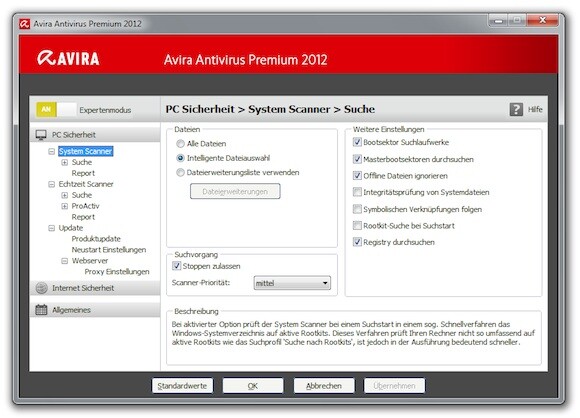Image resolution: width=580 pixels, height=418 pixels.
Task: Click the Allgemeines calendar icon
Action: point(41,310)
